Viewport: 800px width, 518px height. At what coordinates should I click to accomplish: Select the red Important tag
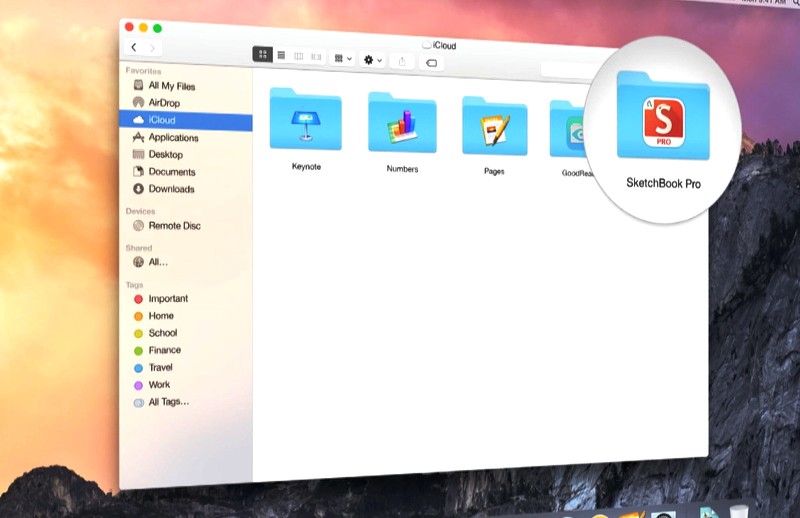[167, 299]
